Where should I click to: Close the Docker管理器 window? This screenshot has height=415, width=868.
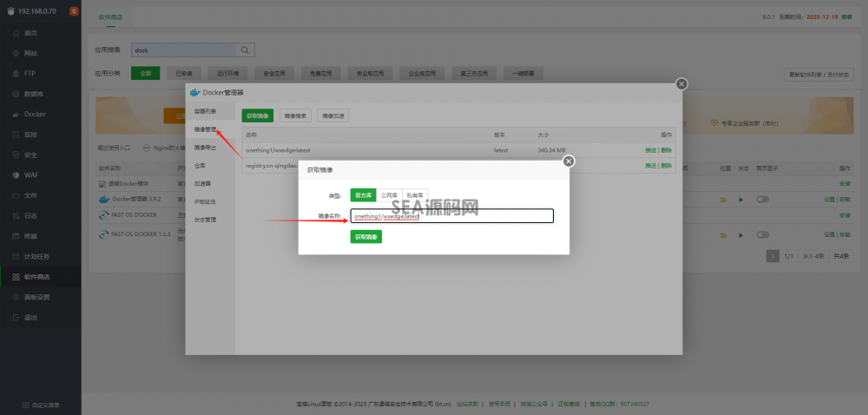click(x=681, y=83)
